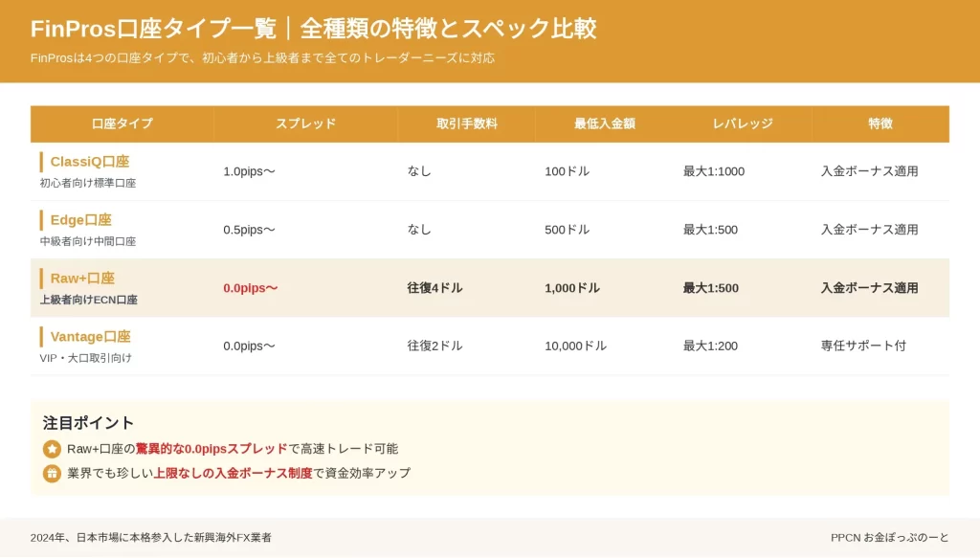Click the 専任サポート付 feature cell

tap(863, 346)
